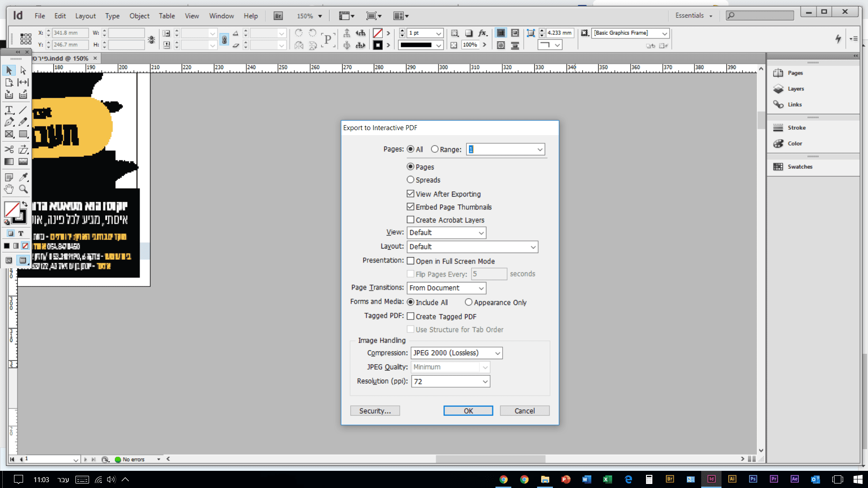Open the Layers panel icon
Screen dimensions: 868x488
point(778,89)
